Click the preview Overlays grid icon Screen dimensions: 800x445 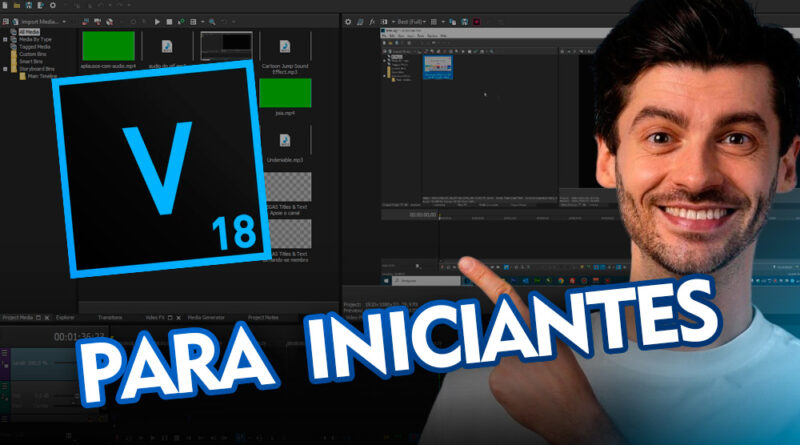click(x=434, y=22)
